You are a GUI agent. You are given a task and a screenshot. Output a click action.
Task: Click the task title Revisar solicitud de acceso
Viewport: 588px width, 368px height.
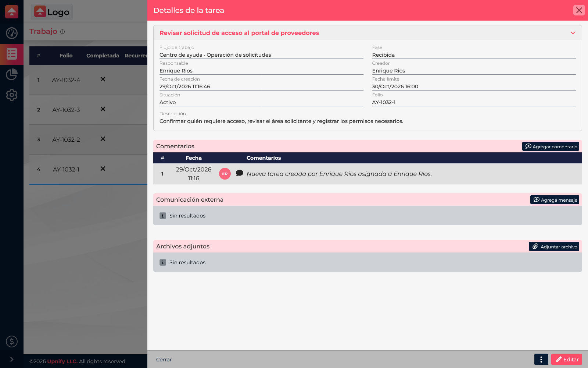click(239, 33)
